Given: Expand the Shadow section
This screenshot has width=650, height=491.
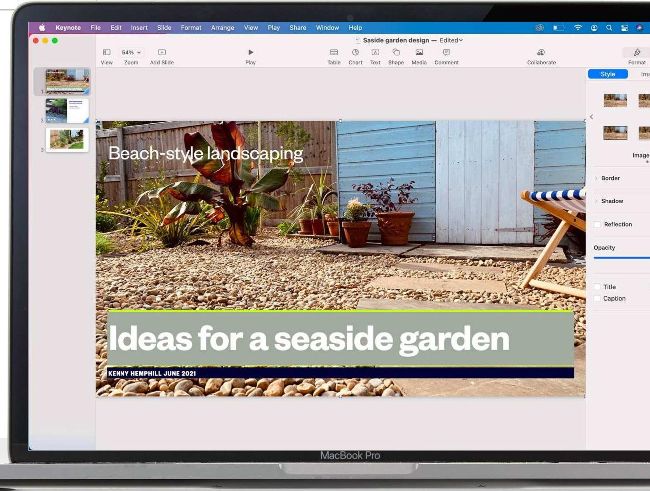Looking at the screenshot, I should 597,201.
